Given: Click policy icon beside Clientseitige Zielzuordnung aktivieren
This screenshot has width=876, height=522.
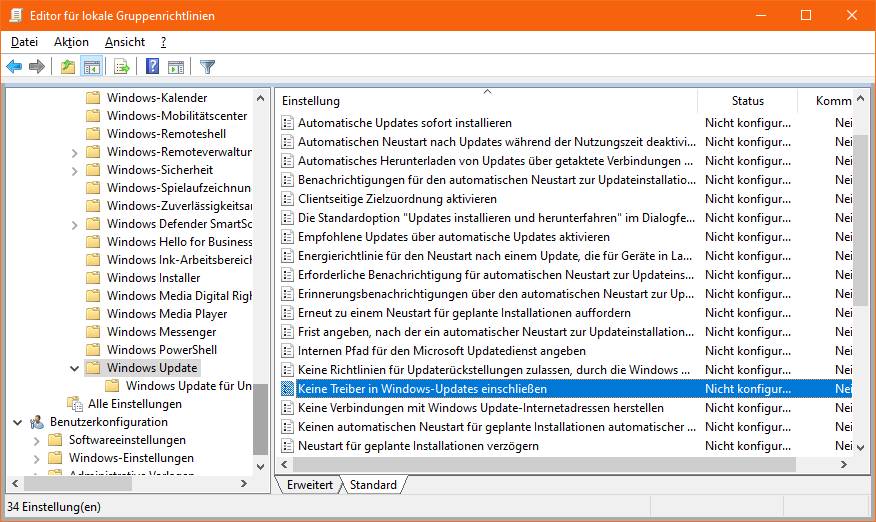Looking at the screenshot, I should (287, 199).
